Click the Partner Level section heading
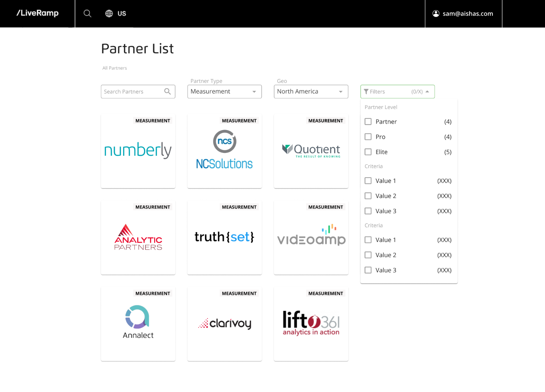The image size is (545, 392). pyautogui.click(x=381, y=107)
